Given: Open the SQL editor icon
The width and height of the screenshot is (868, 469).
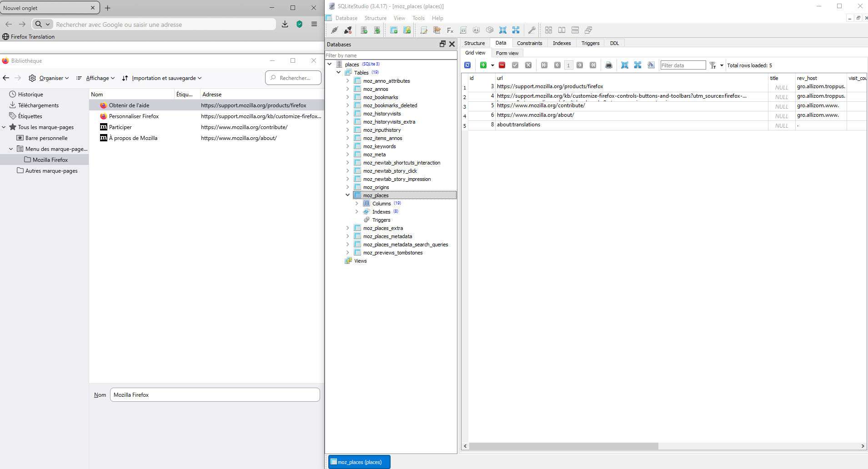Looking at the screenshot, I should pos(424,30).
